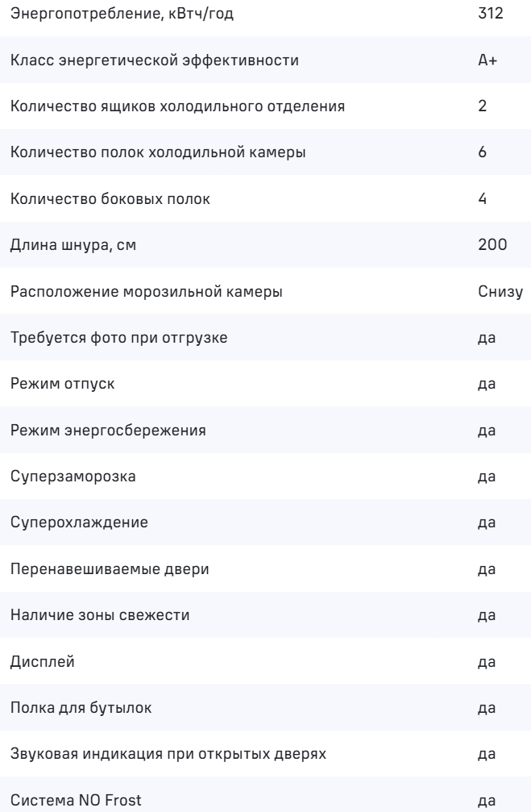Click the A+ energy class value
The width and height of the screenshot is (531, 812).
(487, 61)
